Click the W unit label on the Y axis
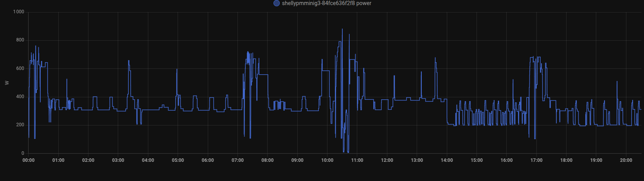The width and height of the screenshot is (644, 181). pos(7,83)
